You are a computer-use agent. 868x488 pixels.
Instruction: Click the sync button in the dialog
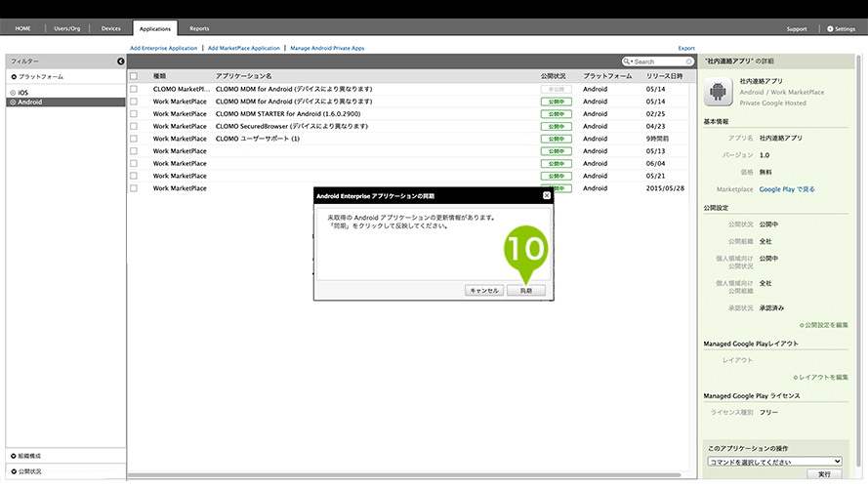(x=526, y=291)
